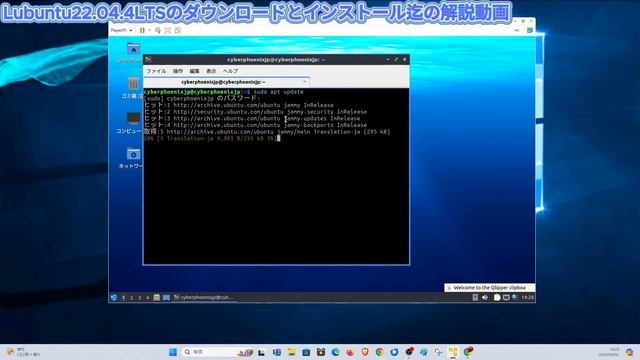Viewport: 640px width, 360px height.
Task: Switch to virtual desktop 1
Action: [x=124, y=298]
